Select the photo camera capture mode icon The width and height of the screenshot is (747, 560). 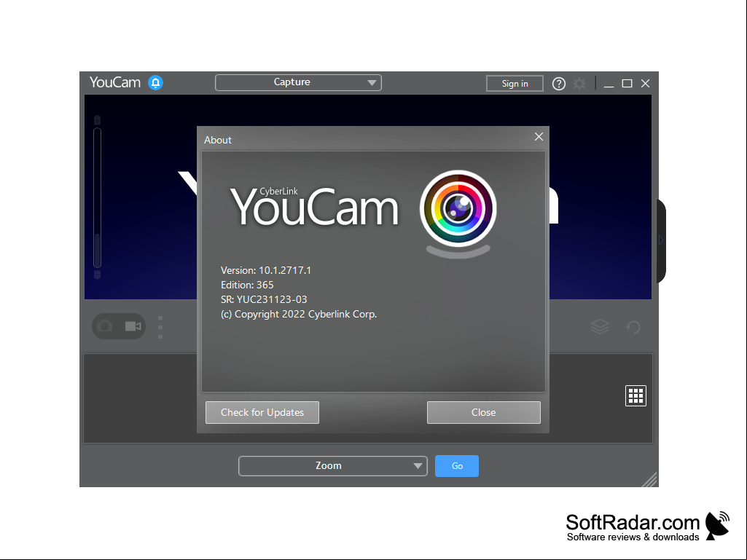pos(104,326)
